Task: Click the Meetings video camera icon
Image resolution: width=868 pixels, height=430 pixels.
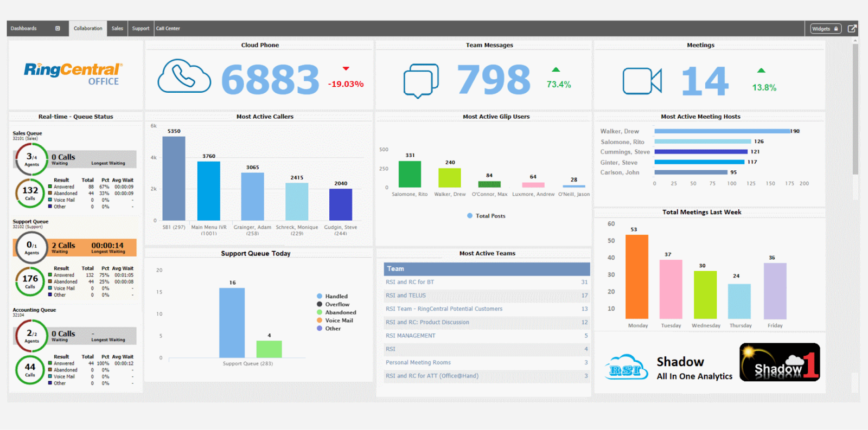Action: pyautogui.click(x=642, y=81)
